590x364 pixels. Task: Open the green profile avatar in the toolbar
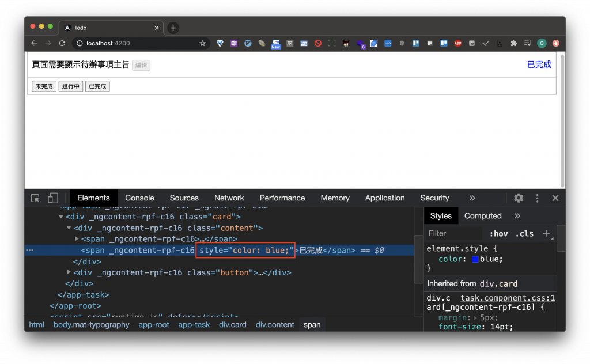pos(542,43)
